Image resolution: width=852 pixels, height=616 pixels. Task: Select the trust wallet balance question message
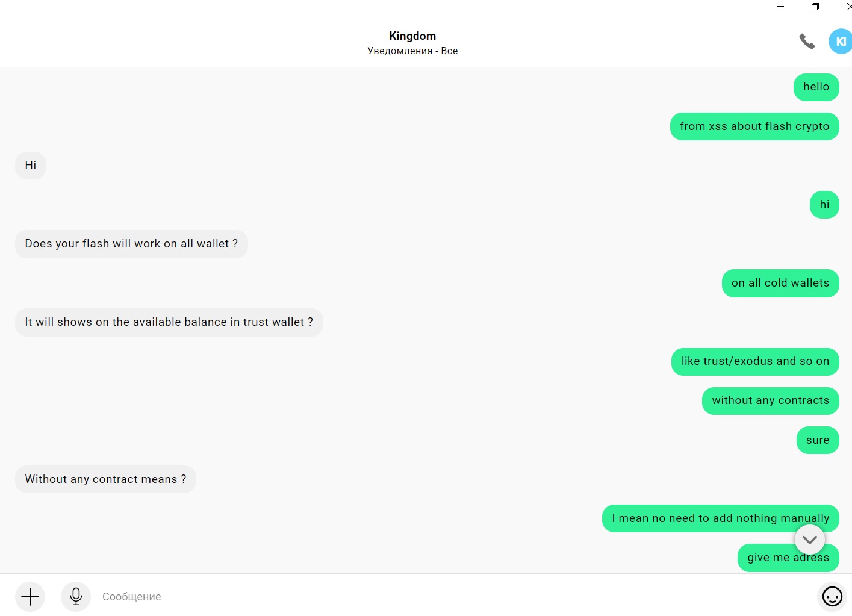pyautogui.click(x=169, y=322)
